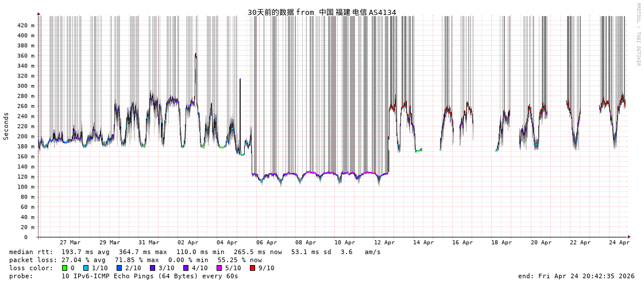Click the '08 Apr' x-axis date label
This screenshot has height=284, width=644.
click(x=306, y=243)
